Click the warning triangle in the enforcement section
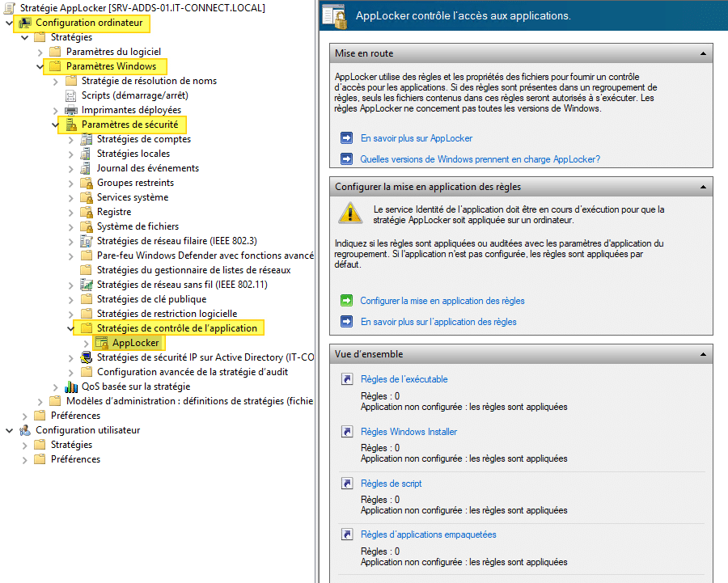The image size is (728, 583). 349,212
